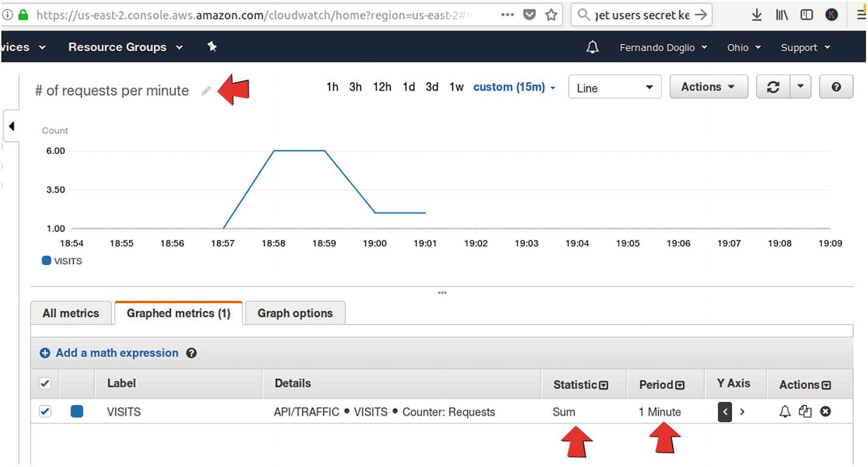
Task: Collapse the left side panel arrow
Action: tap(11, 127)
